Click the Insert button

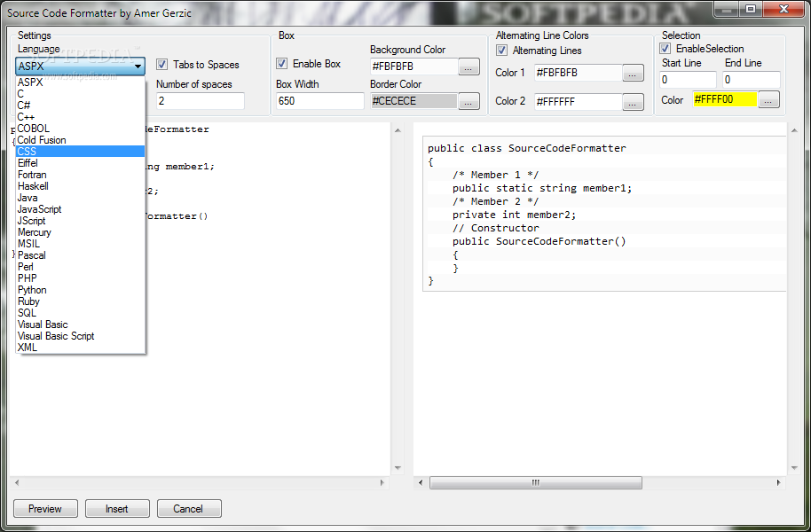pyautogui.click(x=117, y=509)
